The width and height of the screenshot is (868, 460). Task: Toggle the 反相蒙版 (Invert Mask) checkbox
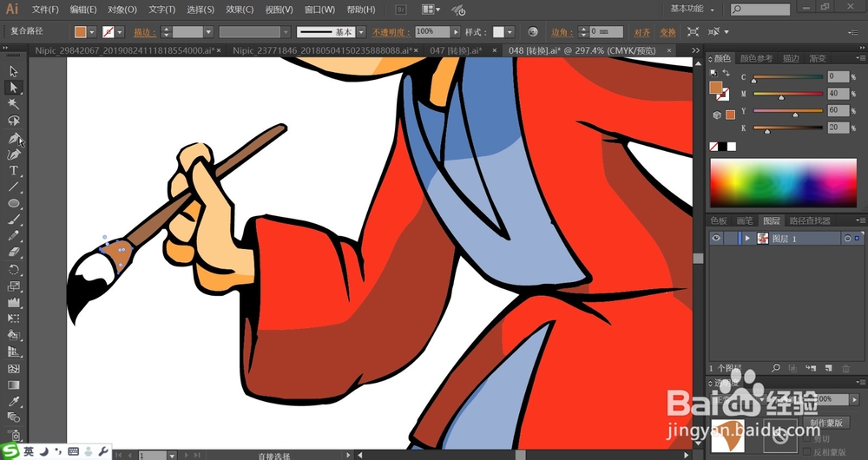(806, 452)
